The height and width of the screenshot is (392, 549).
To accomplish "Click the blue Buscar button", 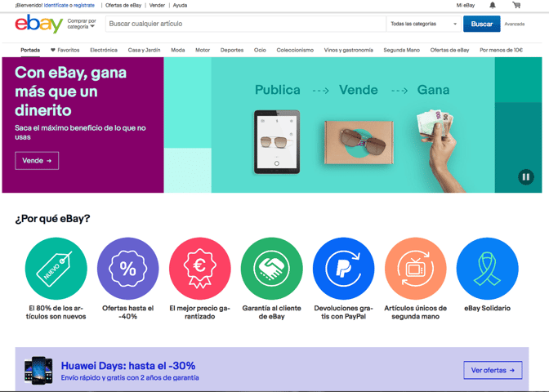I will point(481,24).
